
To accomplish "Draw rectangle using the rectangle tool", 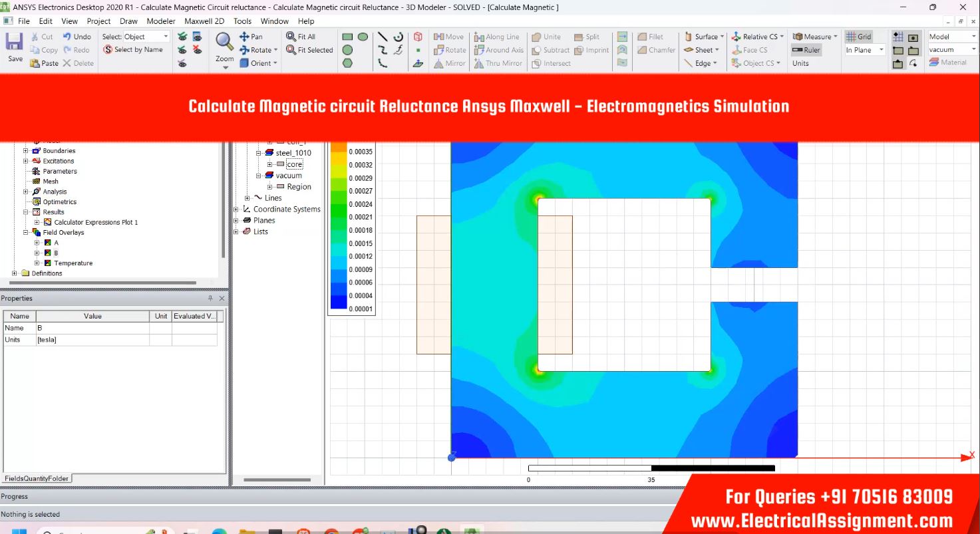I will coord(347,37).
